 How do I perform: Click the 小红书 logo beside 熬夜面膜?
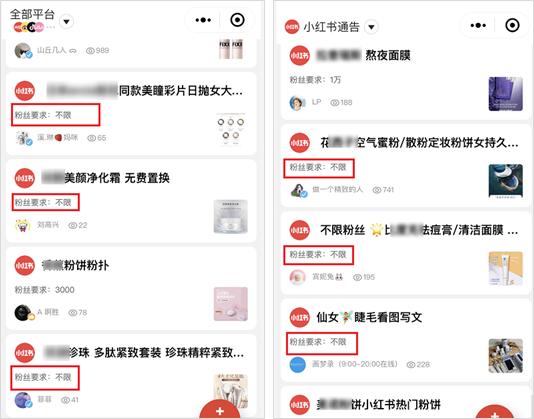pyautogui.click(x=300, y=56)
